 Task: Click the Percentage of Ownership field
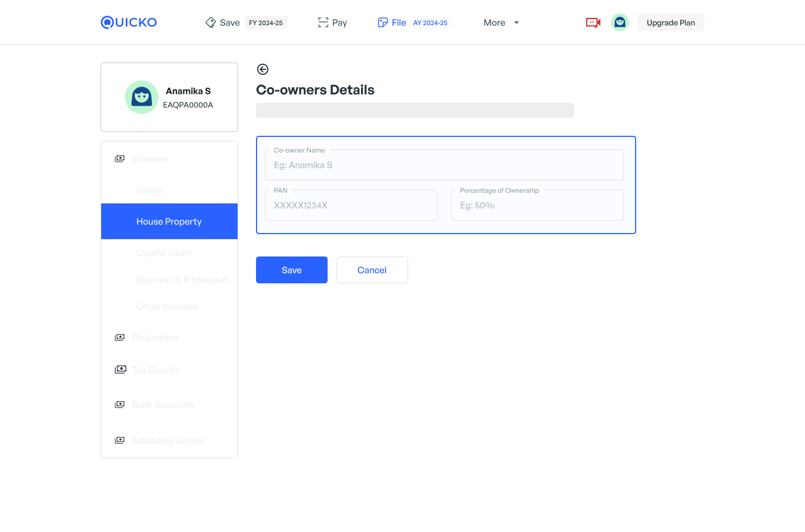537,206
